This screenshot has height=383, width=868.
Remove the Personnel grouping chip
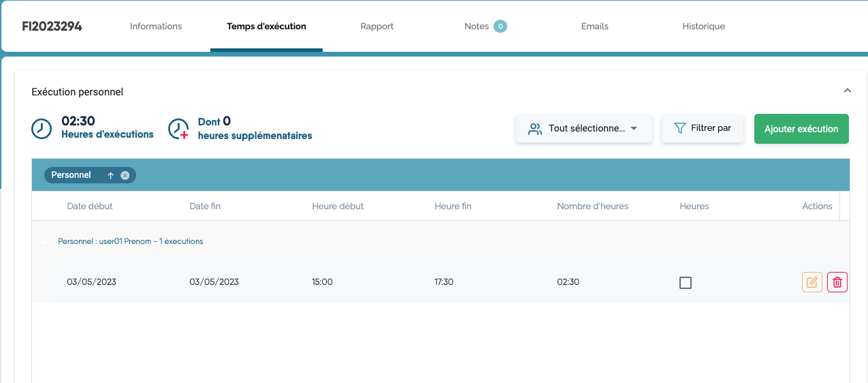pyautogui.click(x=125, y=175)
